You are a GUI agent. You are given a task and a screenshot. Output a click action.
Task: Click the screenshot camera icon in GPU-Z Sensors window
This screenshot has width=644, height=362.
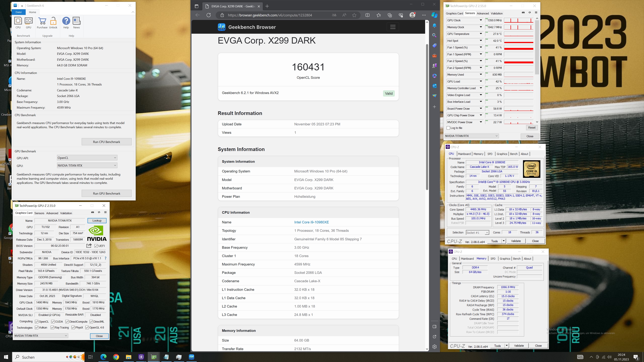tap(523, 13)
